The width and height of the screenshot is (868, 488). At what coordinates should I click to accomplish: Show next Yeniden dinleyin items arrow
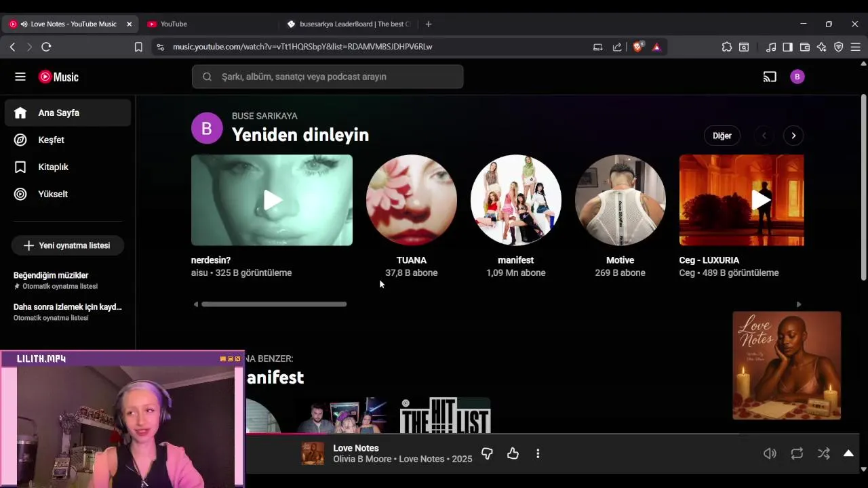coord(793,136)
